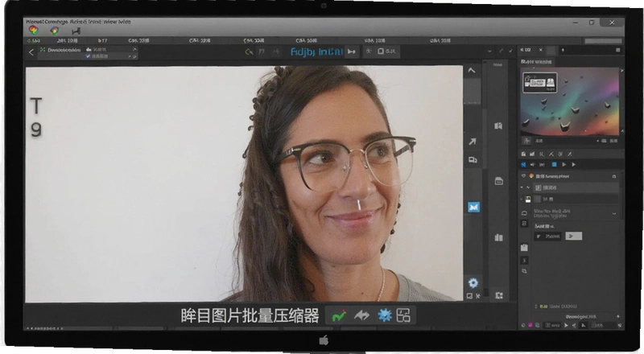The image size is (644, 354).
Task: Click the preview thumbnail inside the aurora image
Action: tap(540, 83)
